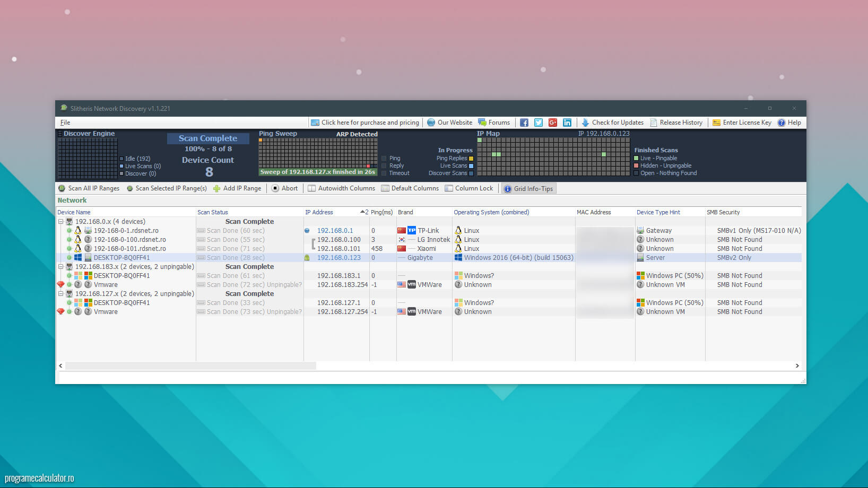Screen dimensions: 868x488
Task: Open the File menu
Action: point(65,123)
